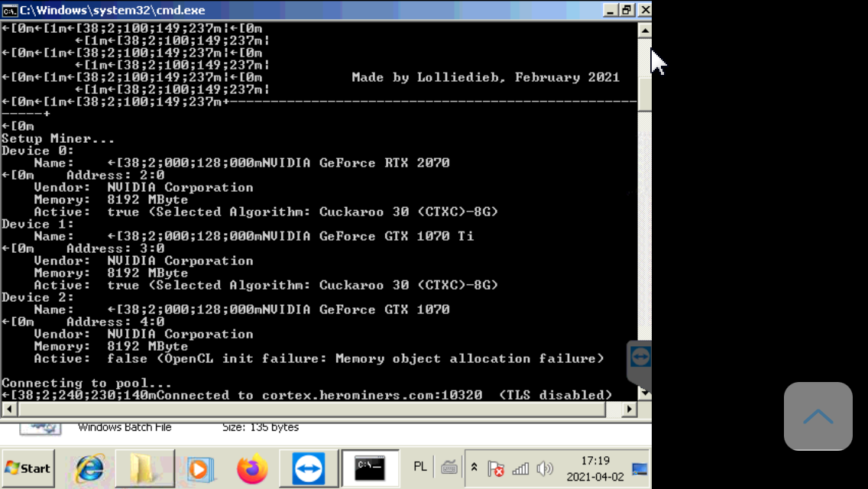868x489 pixels.
Task: Open the volume speaker tray icon
Action: 544,468
